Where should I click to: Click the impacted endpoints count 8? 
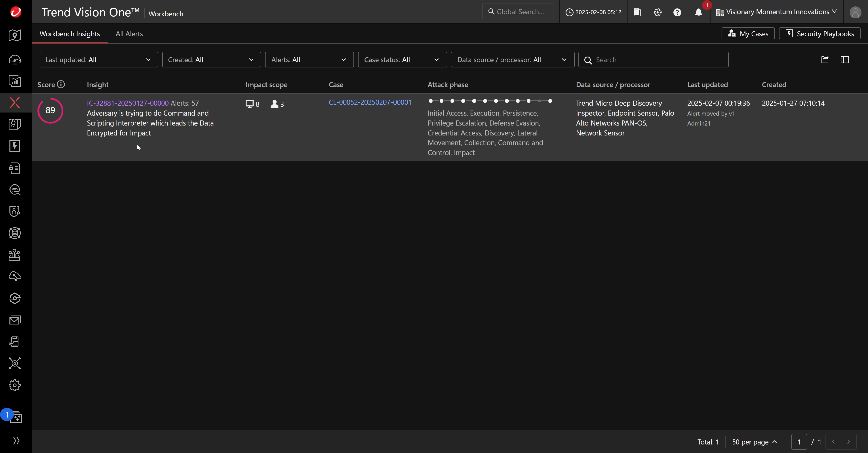click(x=253, y=104)
